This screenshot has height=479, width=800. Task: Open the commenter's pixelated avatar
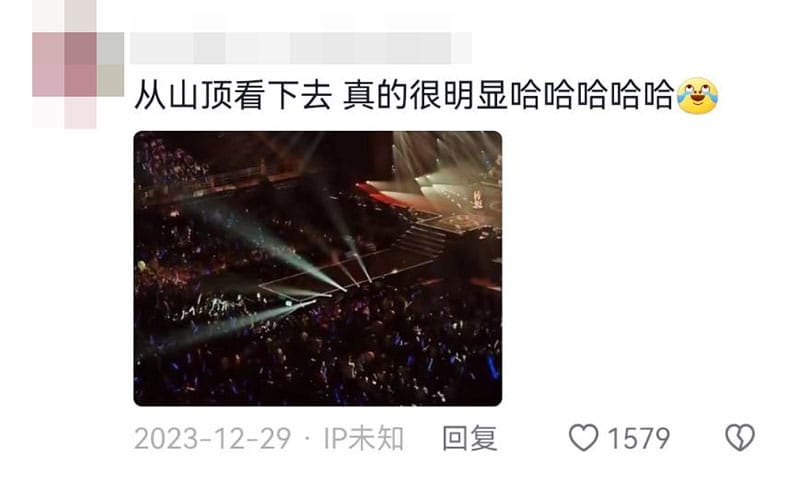click(78, 64)
